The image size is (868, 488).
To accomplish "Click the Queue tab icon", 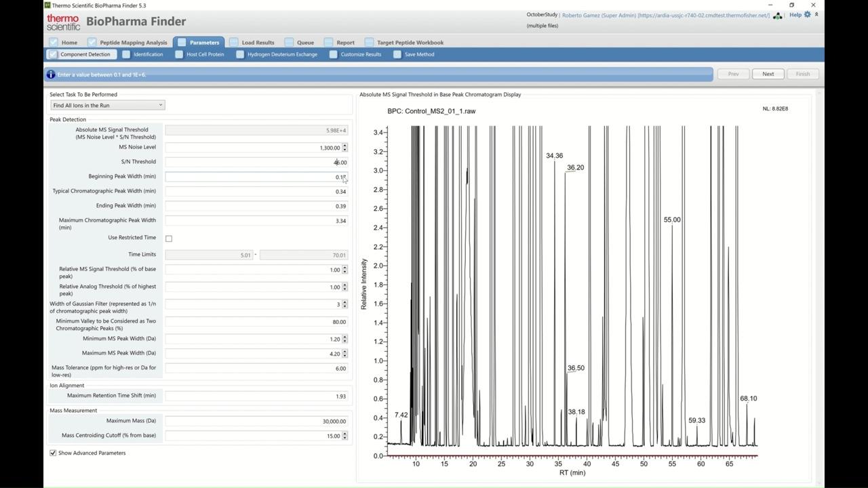I will click(x=289, y=43).
